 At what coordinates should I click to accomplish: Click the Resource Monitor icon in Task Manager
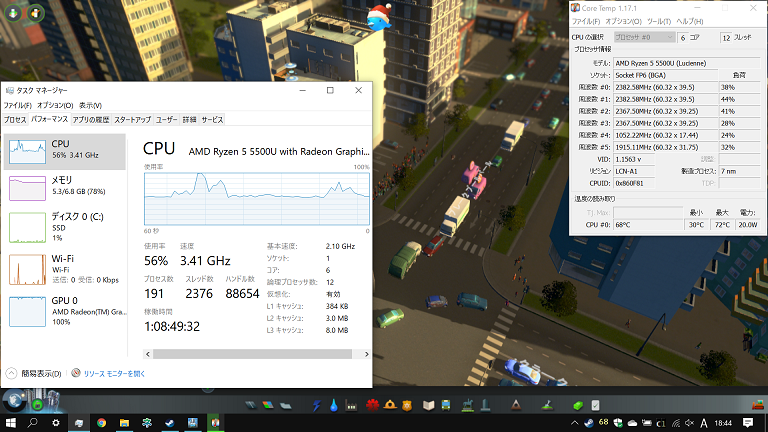click(x=75, y=373)
